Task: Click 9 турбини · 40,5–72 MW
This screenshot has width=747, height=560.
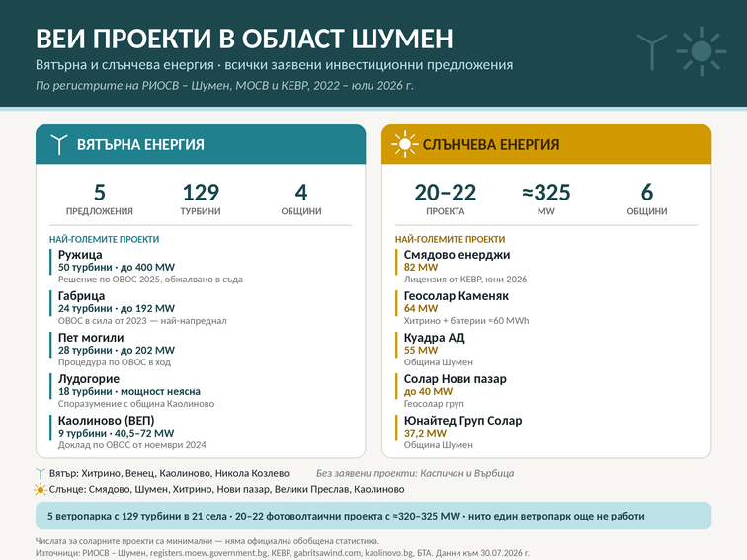Action: pos(117,433)
